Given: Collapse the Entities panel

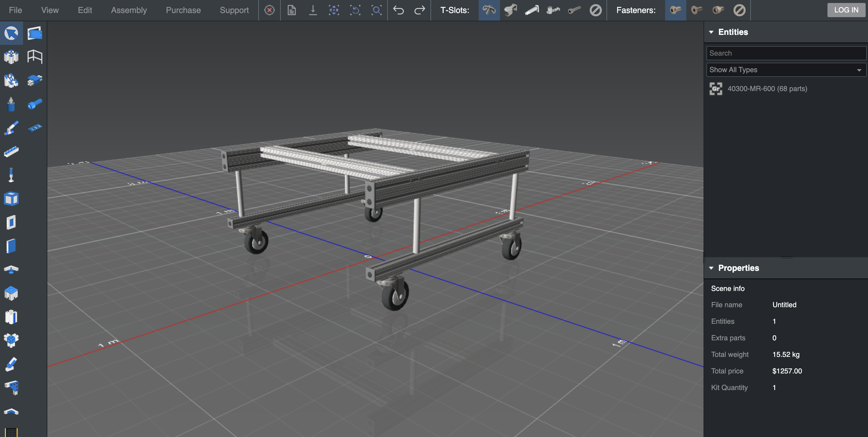Looking at the screenshot, I should (x=711, y=32).
